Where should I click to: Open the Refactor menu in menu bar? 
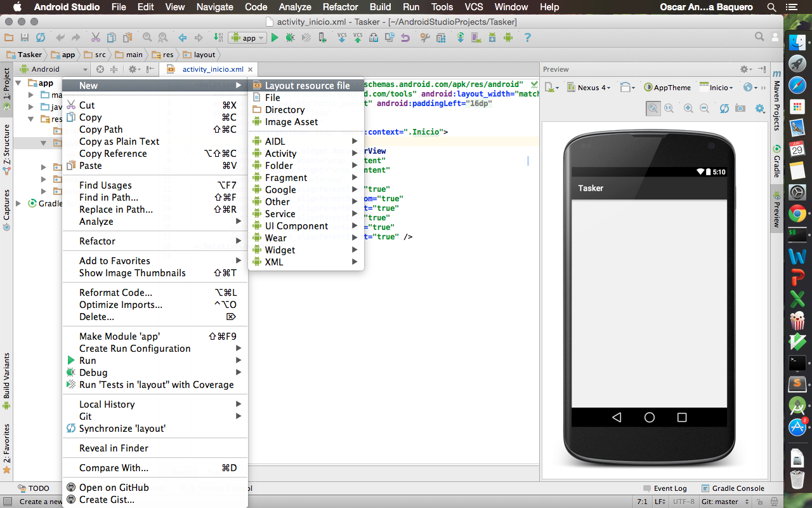coord(340,7)
